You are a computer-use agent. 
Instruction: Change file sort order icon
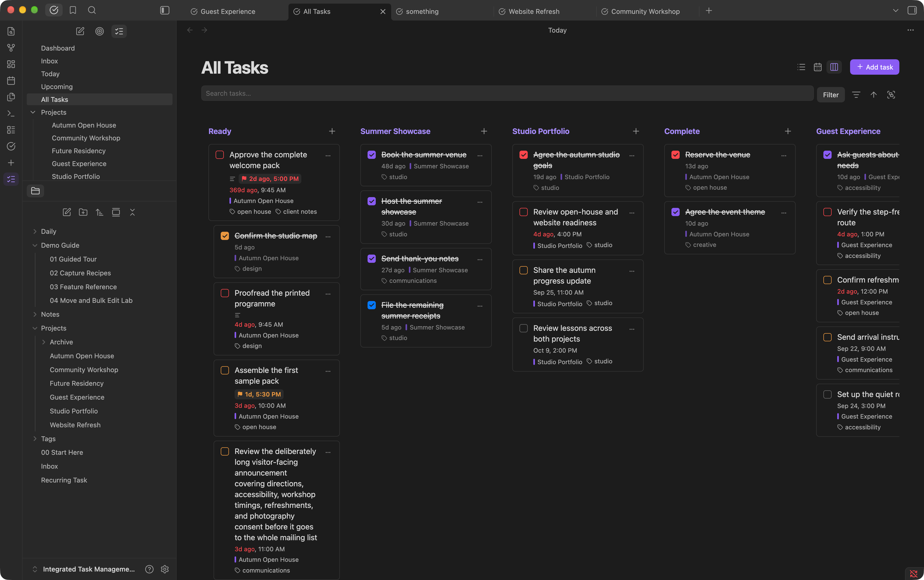pyautogui.click(x=99, y=212)
